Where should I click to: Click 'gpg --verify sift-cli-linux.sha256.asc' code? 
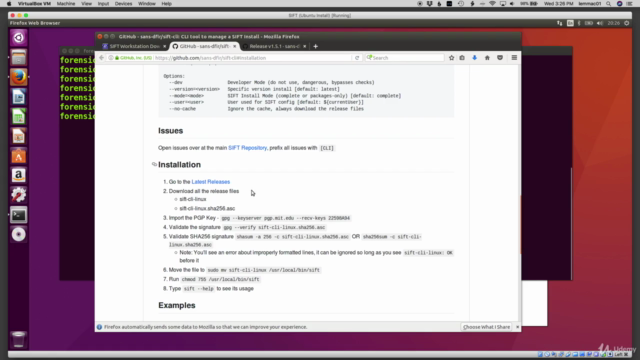(274, 227)
